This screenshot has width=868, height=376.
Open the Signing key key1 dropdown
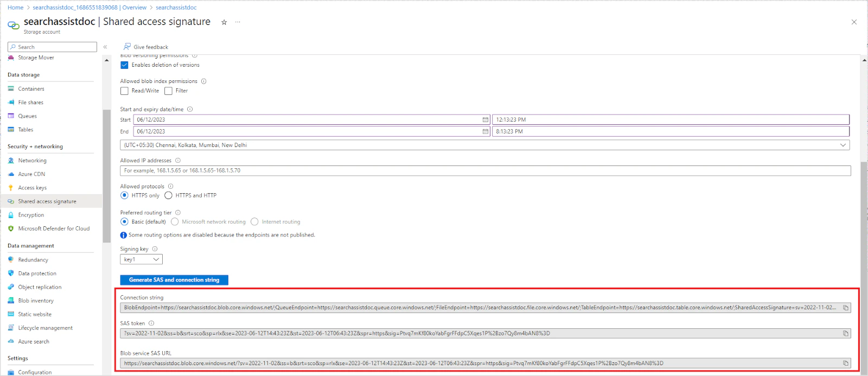point(141,259)
